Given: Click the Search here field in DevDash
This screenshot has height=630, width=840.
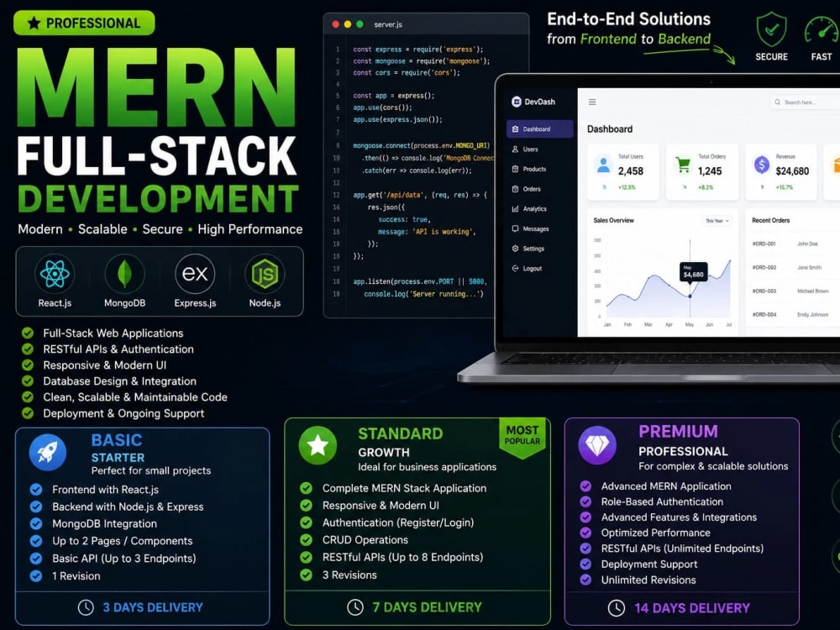Looking at the screenshot, I should [805, 102].
